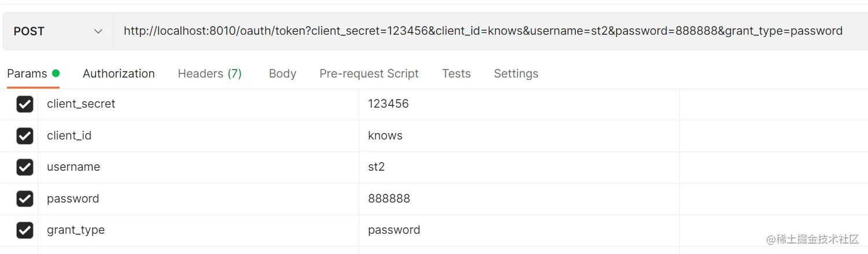Edit the password value 888888
Image resolution: width=868 pixels, height=254 pixels.
click(389, 199)
